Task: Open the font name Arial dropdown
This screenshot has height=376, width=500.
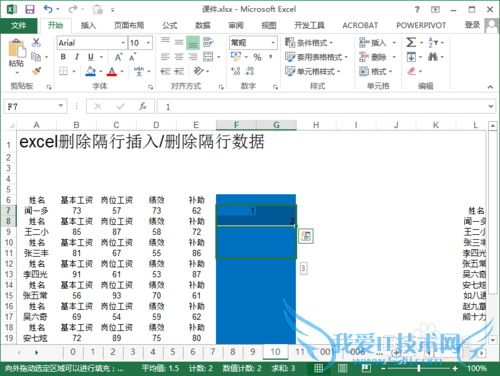Action: [123, 43]
